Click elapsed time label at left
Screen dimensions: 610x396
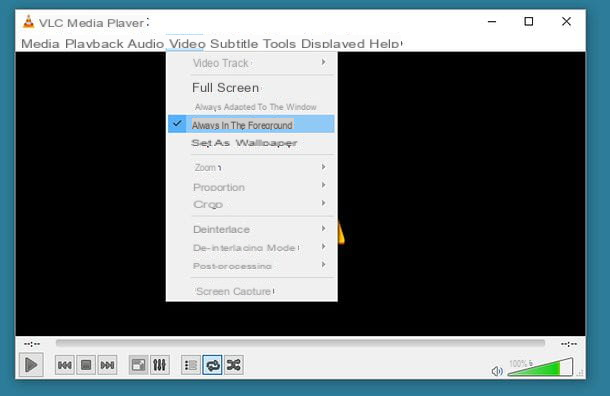pos(32,344)
